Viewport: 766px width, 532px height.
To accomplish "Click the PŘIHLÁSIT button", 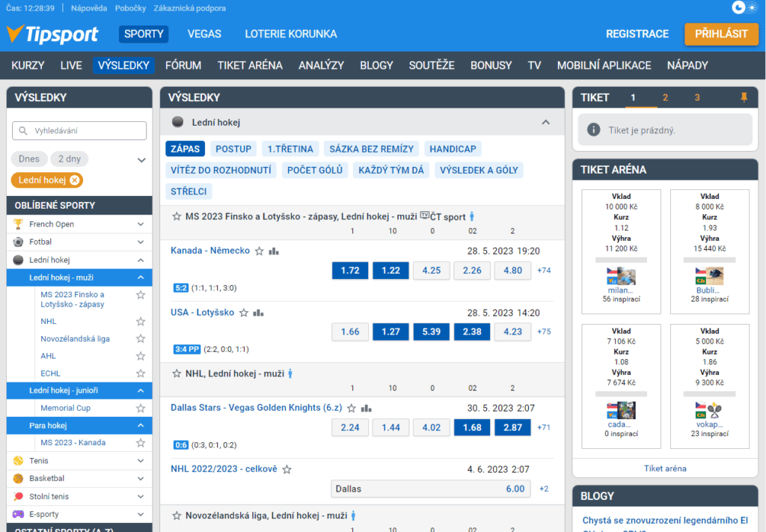I will (721, 34).
